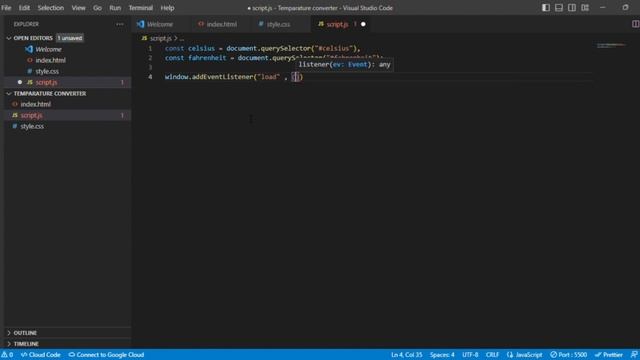640x360 pixels.
Task: Open the Go menu
Action: (x=97, y=8)
